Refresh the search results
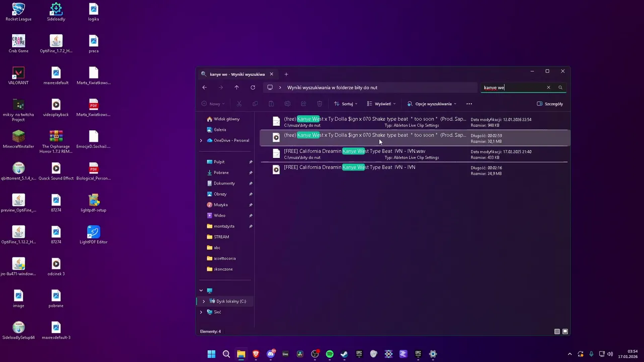This screenshot has height=362, width=644. click(x=253, y=87)
